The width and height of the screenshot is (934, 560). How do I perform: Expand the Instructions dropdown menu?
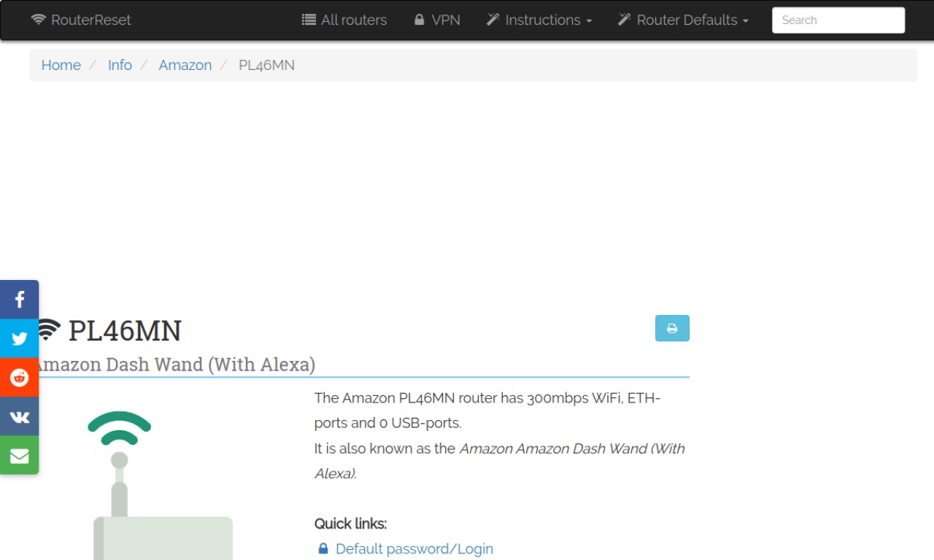539,20
